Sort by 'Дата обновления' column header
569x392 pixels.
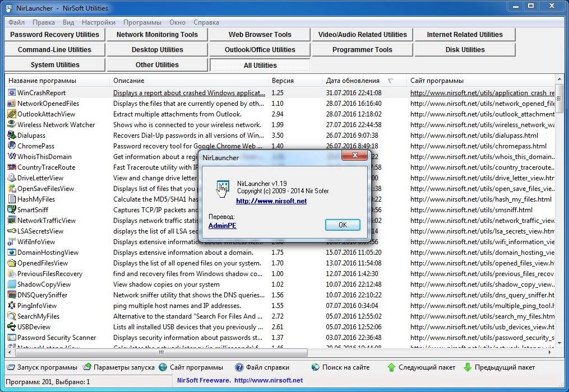[364, 81]
